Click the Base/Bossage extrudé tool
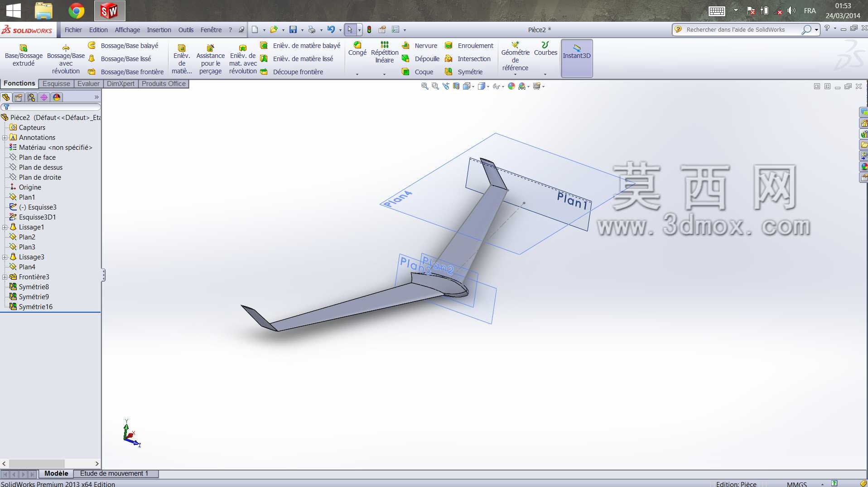The image size is (868, 487). pos(24,56)
